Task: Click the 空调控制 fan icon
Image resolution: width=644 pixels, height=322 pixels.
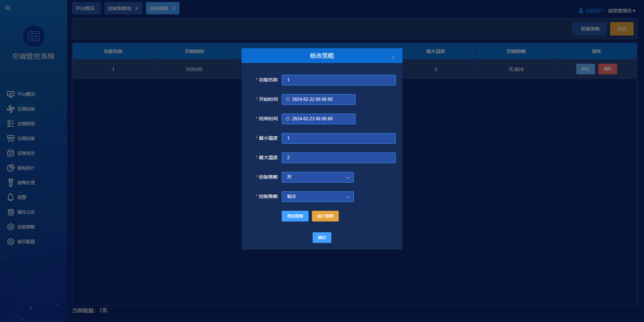Action: (11, 109)
